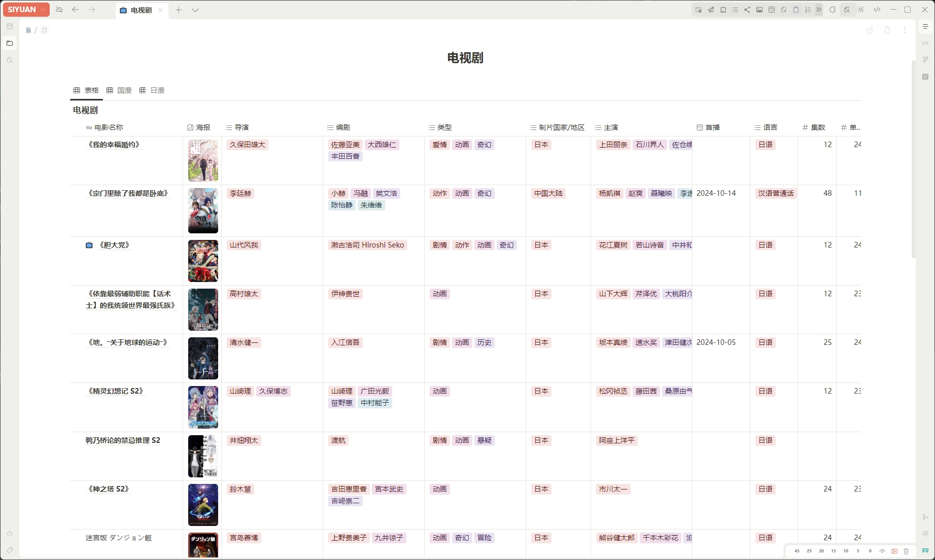The image size is (935, 560).
Task: Click the image assets icon in the toolbar
Action: click(759, 10)
